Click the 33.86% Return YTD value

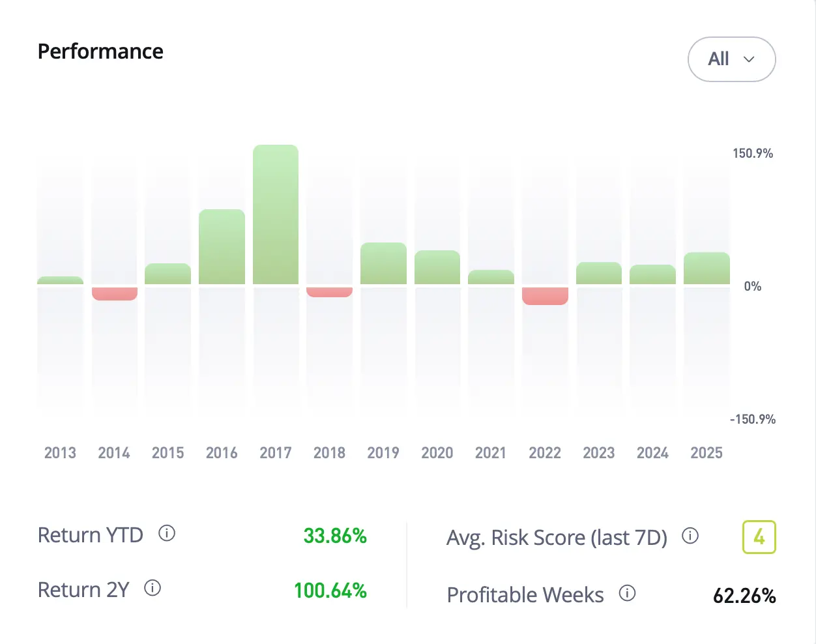[x=335, y=536]
